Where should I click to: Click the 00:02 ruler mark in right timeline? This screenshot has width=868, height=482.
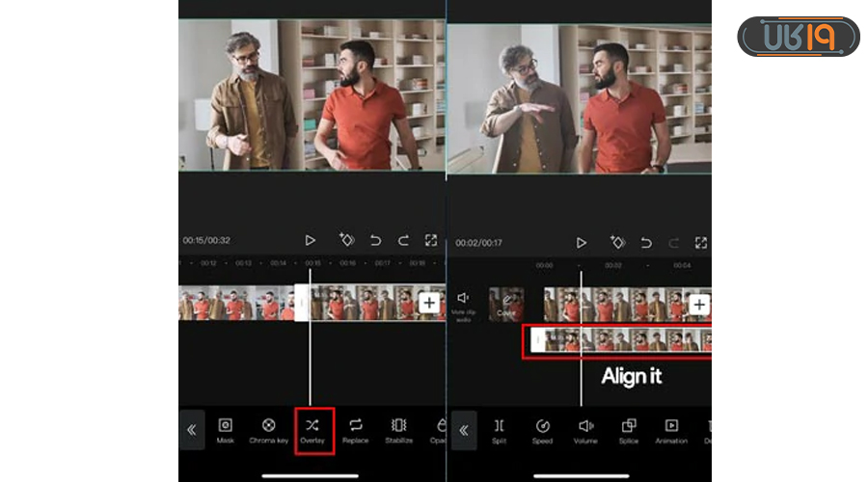pyautogui.click(x=612, y=266)
